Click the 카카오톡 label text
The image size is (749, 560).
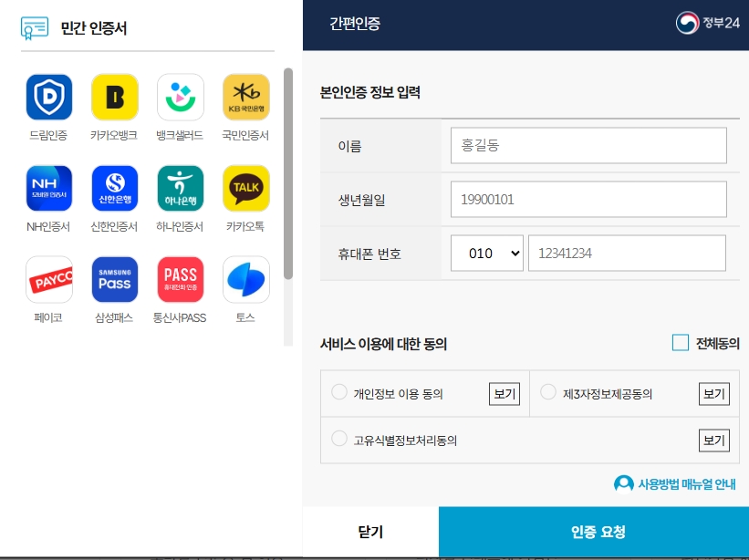(x=245, y=227)
